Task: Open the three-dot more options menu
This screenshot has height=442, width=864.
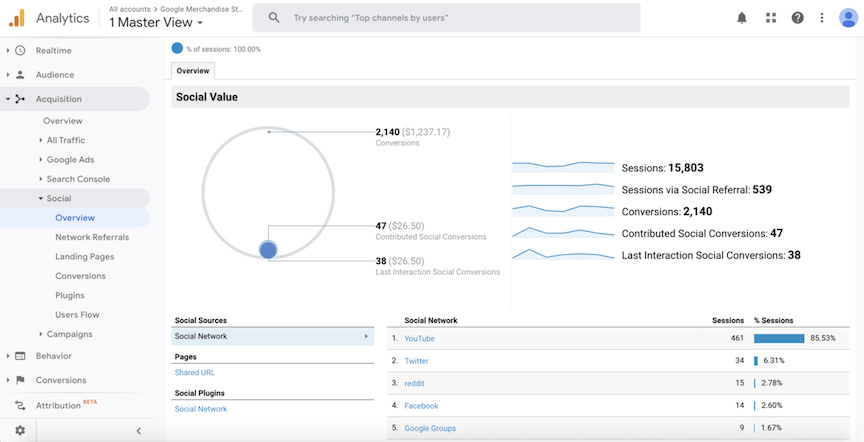Action: [x=822, y=18]
